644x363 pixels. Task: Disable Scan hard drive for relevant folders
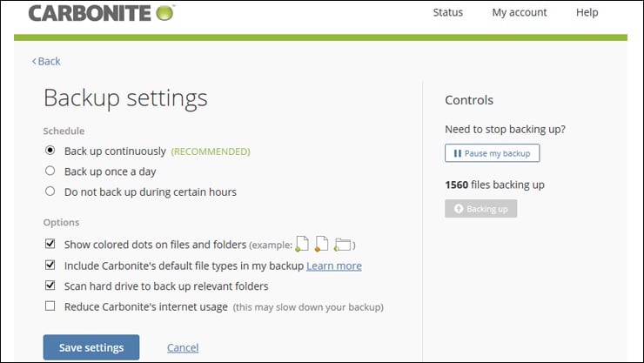pos(50,285)
